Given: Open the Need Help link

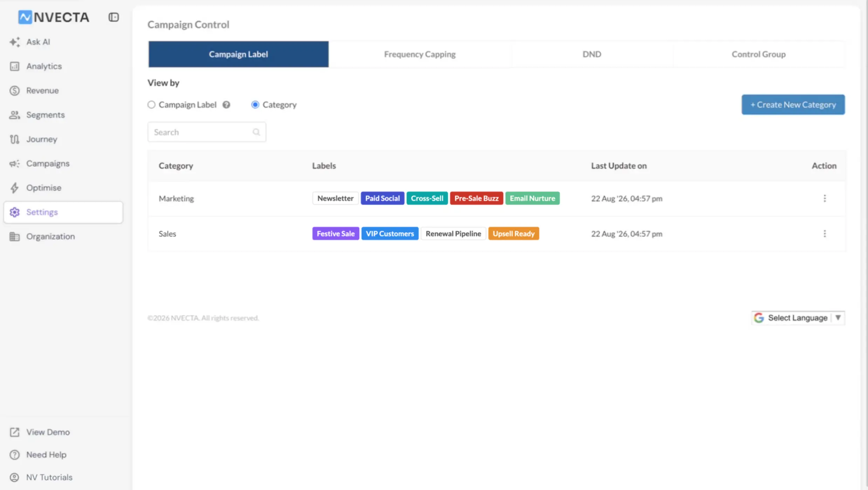Looking at the screenshot, I should (46, 455).
